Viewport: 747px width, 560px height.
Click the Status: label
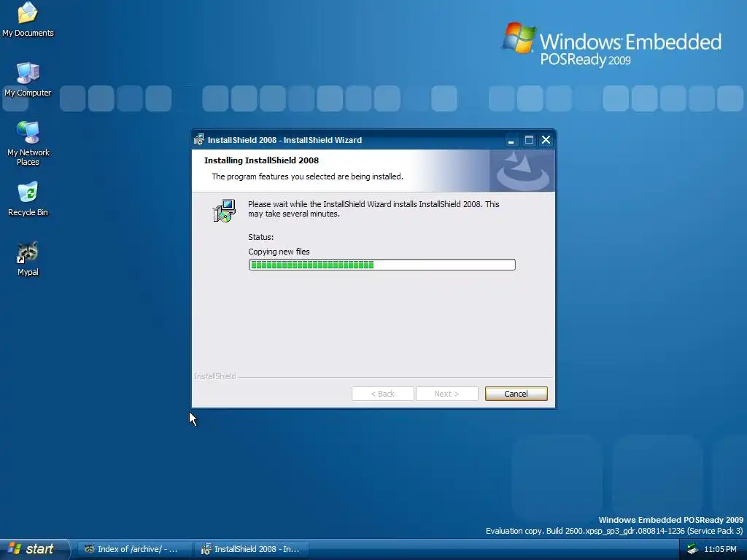(261, 237)
